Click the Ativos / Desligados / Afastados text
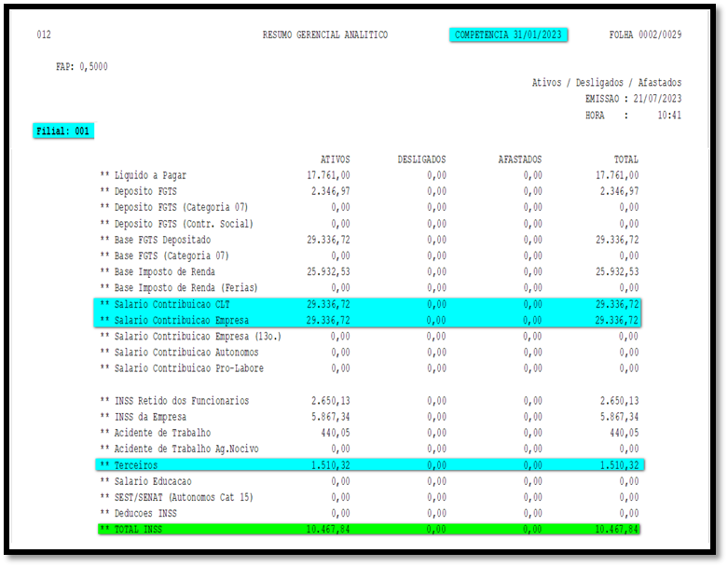Viewport: 728px width, 567px height. coord(607,83)
